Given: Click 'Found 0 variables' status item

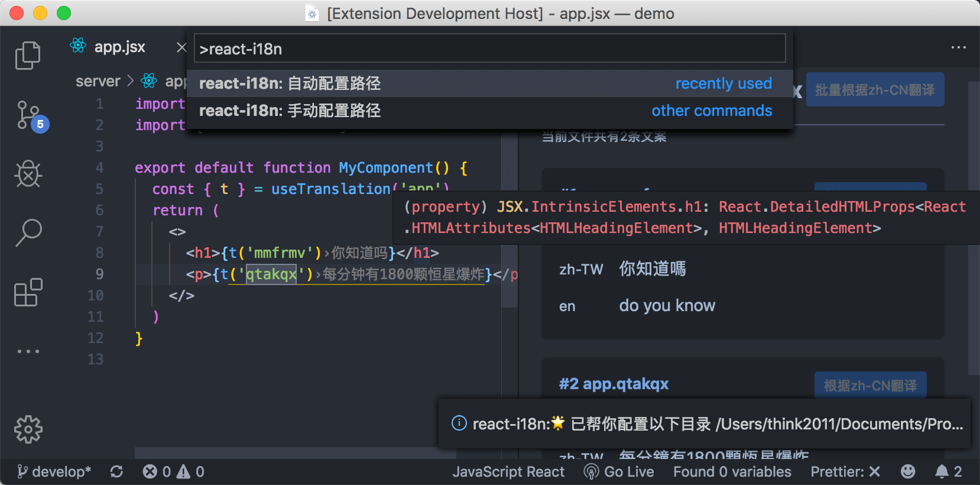Looking at the screenshot, I should pos(732,471).
